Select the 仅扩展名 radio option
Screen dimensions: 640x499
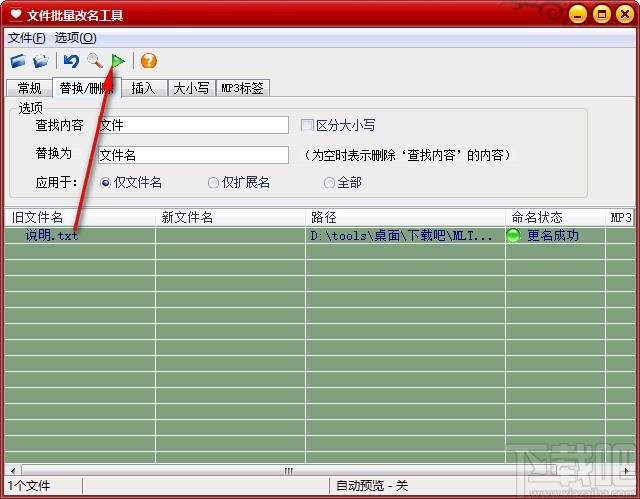click(213, 183)
